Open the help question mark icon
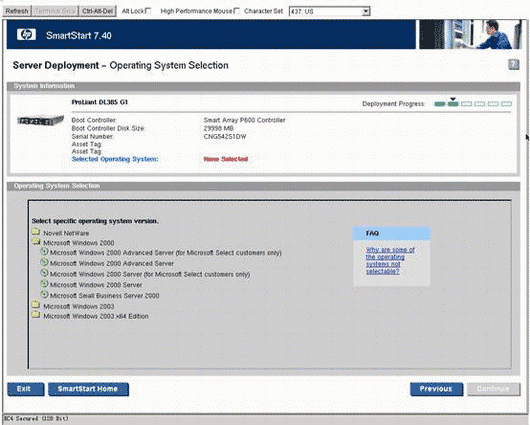 (513, 64)
